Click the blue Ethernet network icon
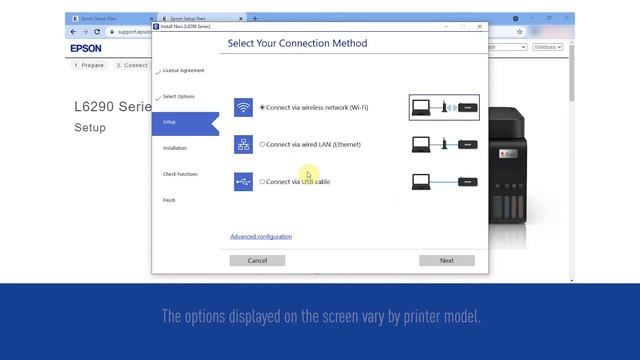Viewport: 640px width, 360px height. (243, 144)
